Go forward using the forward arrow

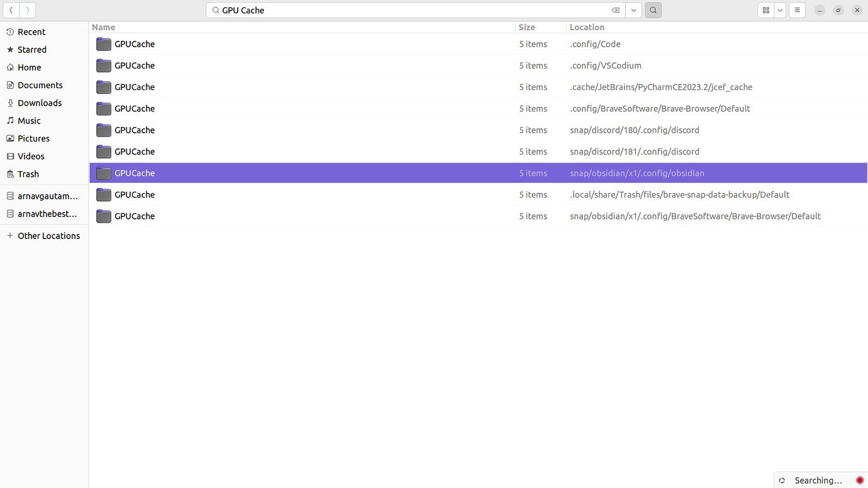coord(27,10)
